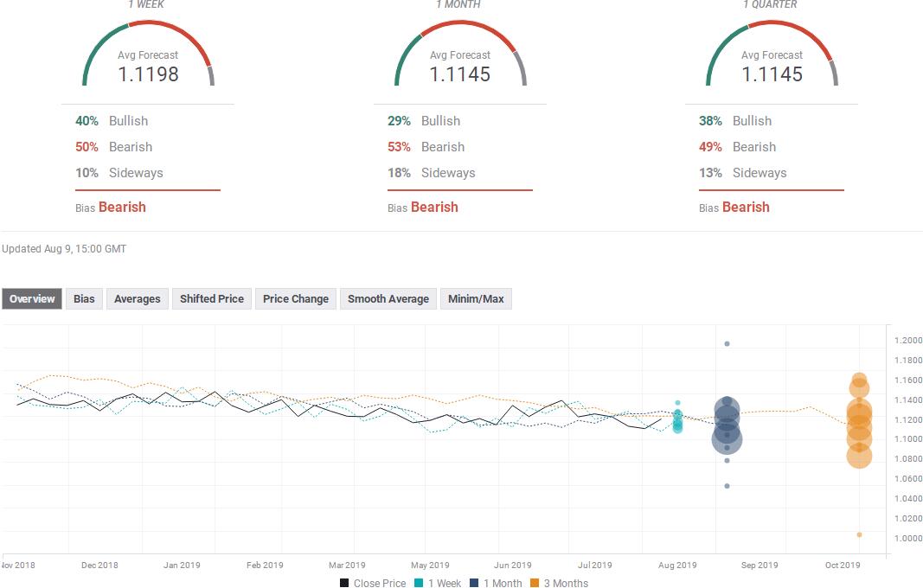Click the 1 Month forecast gauge
923x588 pixels.
point(460,56)
